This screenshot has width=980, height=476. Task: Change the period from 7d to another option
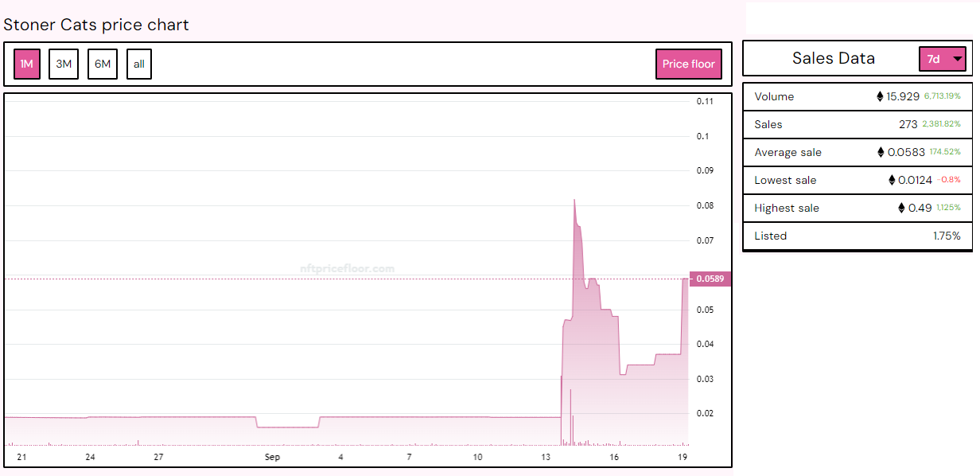(943, 58)
